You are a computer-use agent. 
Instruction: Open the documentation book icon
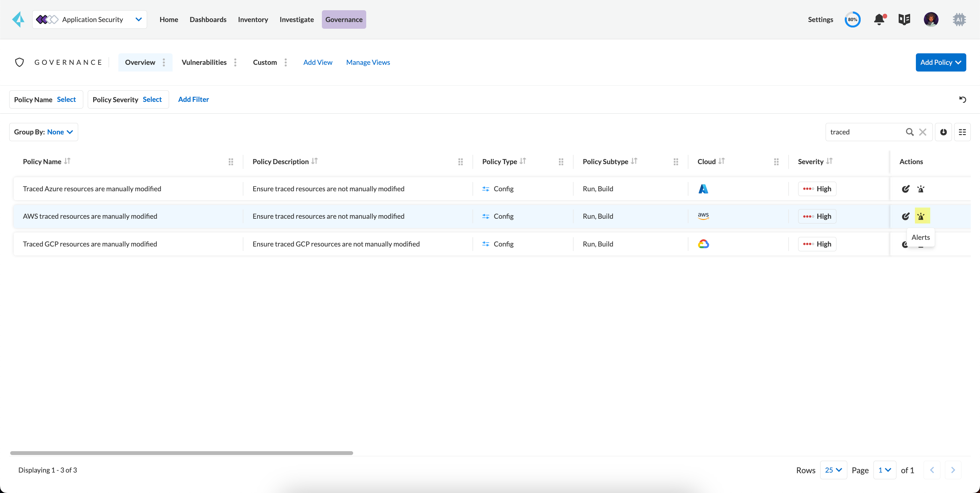coord(904,19)
